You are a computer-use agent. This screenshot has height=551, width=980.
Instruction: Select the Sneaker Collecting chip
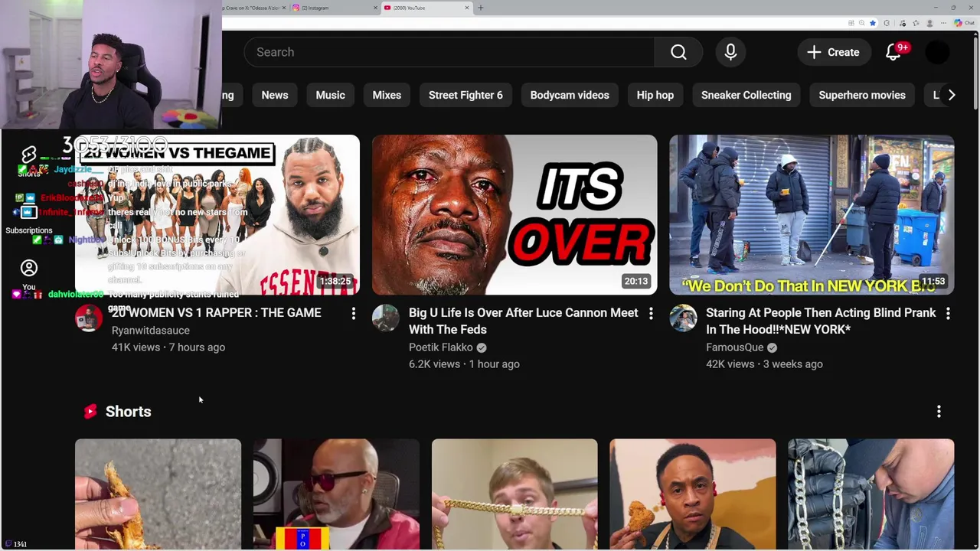click(746, 95)
